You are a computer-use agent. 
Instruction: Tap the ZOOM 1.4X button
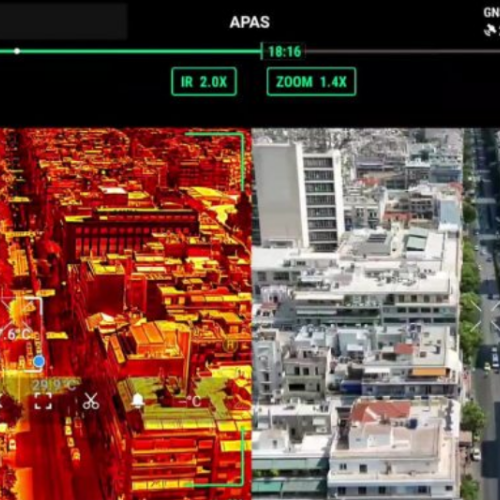[x=311, y=82]
